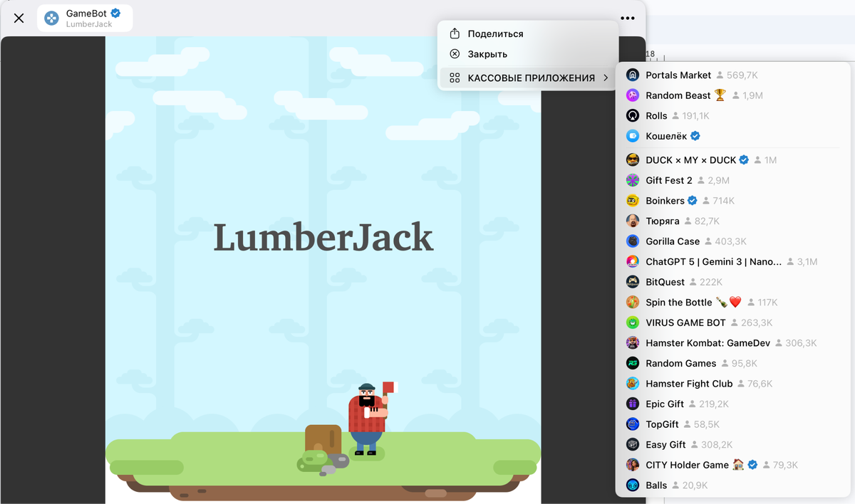Open Portals Market from the apps list
The image size is (855, 504).
733,75
